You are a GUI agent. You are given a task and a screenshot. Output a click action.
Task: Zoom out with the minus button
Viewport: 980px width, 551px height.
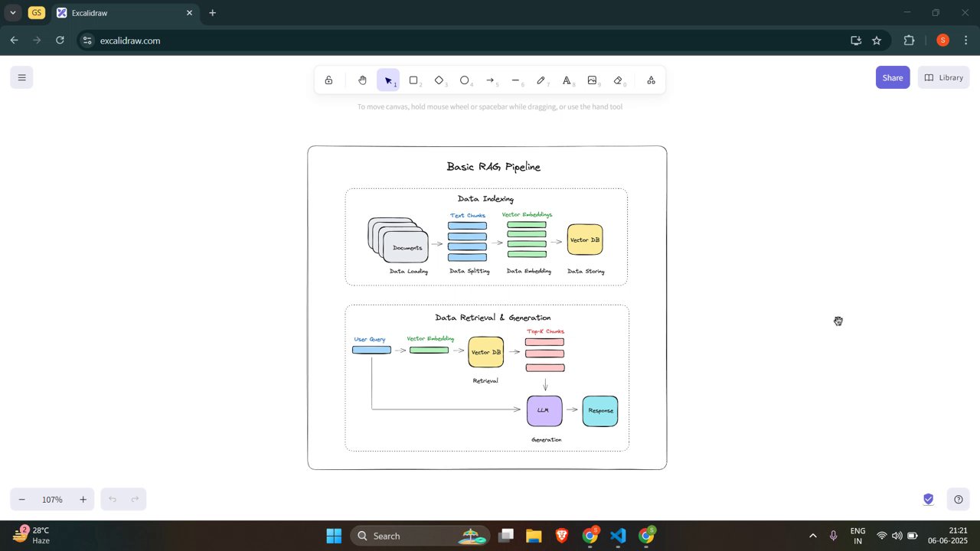tap(22, 500)
